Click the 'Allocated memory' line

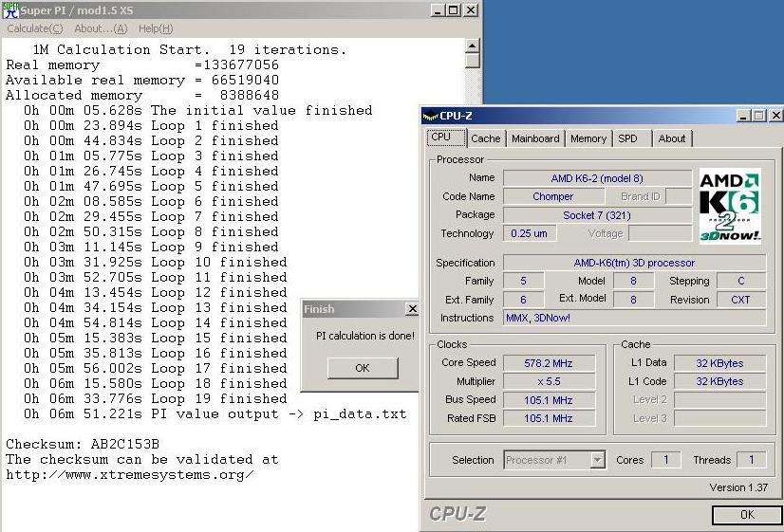[142, 95]
